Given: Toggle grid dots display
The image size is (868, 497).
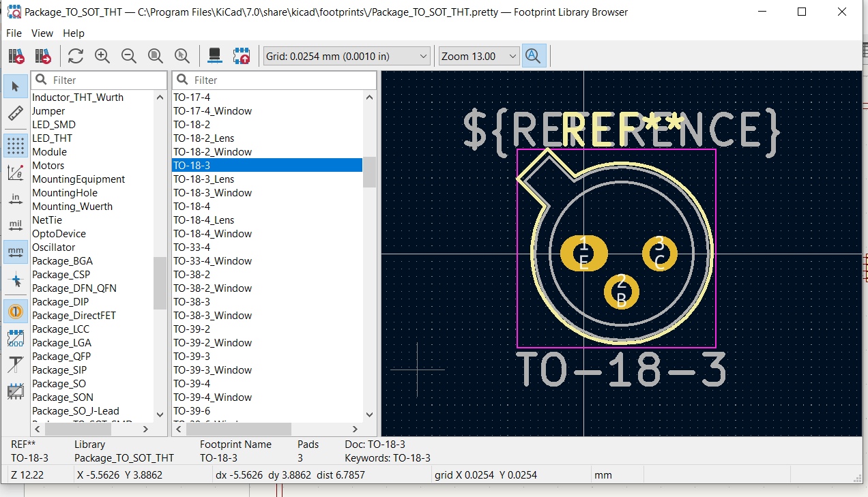Looking at the screenshot, I should (x=16, y=146).
